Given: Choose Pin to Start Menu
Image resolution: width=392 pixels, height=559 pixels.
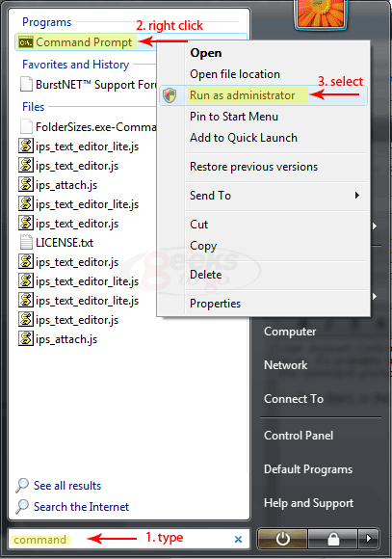Looking at the screenshot, I should point(234,117).
